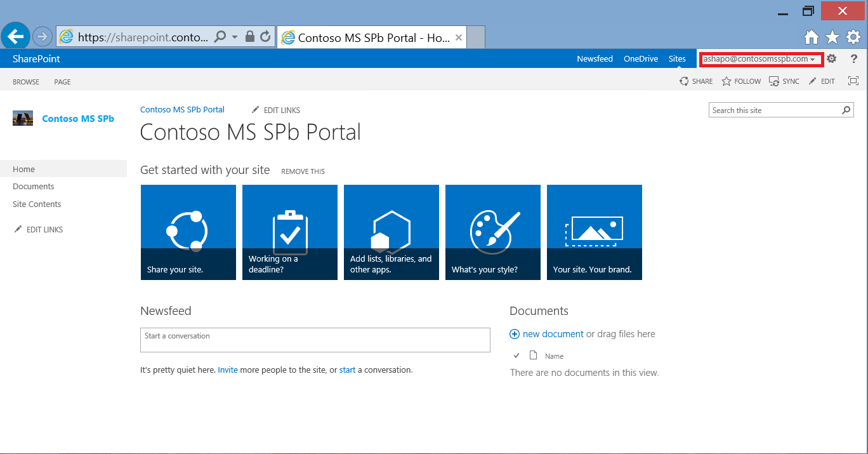Click the browser address URL field
This screenshot has height=454, width=868.
pyautogui.click(x=143, y=37)
